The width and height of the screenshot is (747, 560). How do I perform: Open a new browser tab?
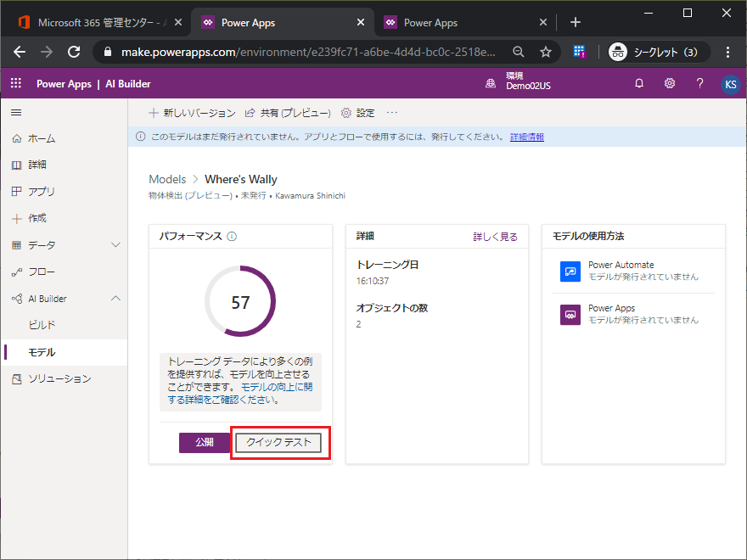(x=576, y=22)
